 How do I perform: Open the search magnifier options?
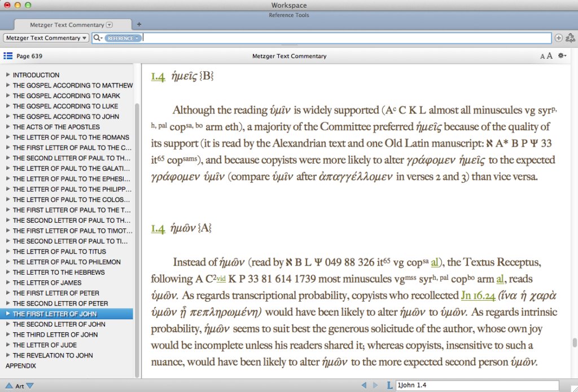[98, 38]
